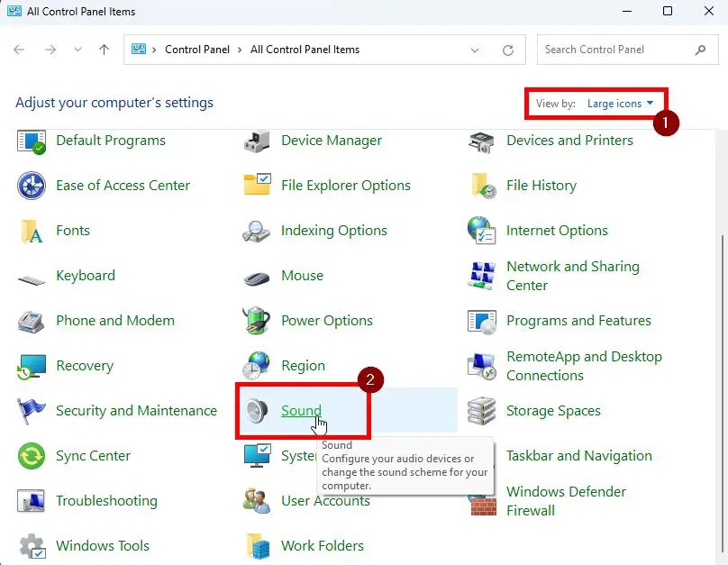Open the Windows Defender Firewall link

(x=566, y=501)
